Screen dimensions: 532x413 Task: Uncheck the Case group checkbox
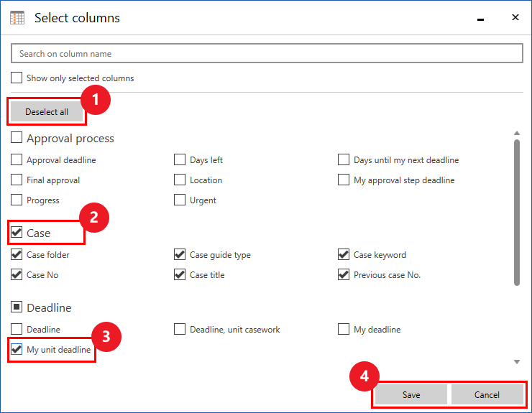[17, 233]
